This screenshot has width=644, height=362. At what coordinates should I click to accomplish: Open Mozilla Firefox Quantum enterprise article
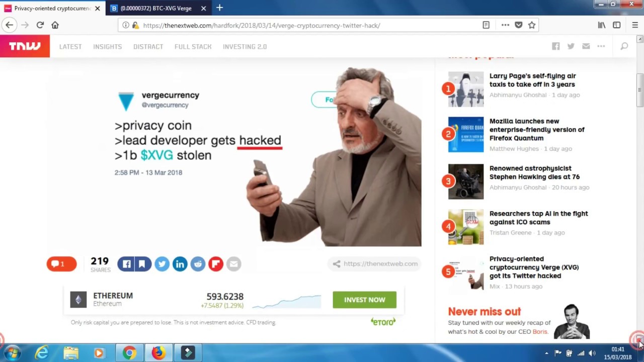[x=537, y=129]
